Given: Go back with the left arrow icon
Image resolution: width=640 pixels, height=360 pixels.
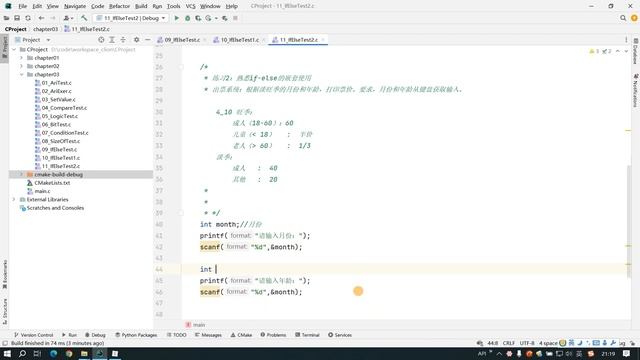Looking at the screenshot, I should 41,18.
